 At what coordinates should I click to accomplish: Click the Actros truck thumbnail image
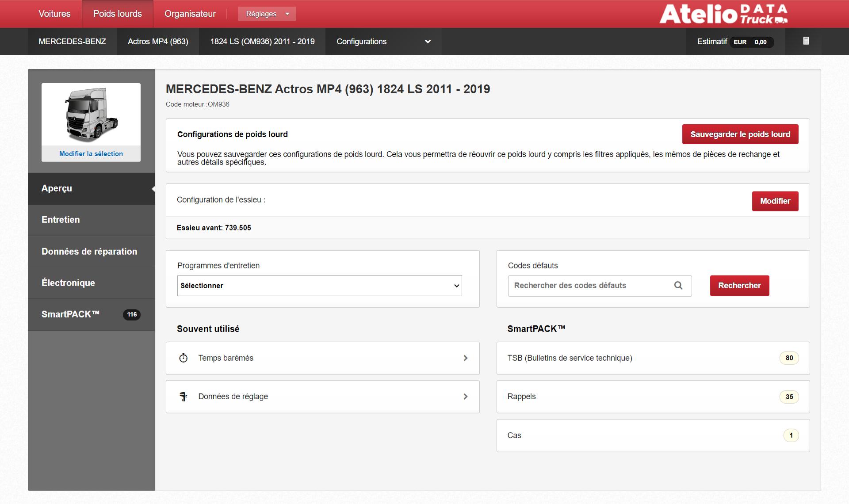click(91, 115)
